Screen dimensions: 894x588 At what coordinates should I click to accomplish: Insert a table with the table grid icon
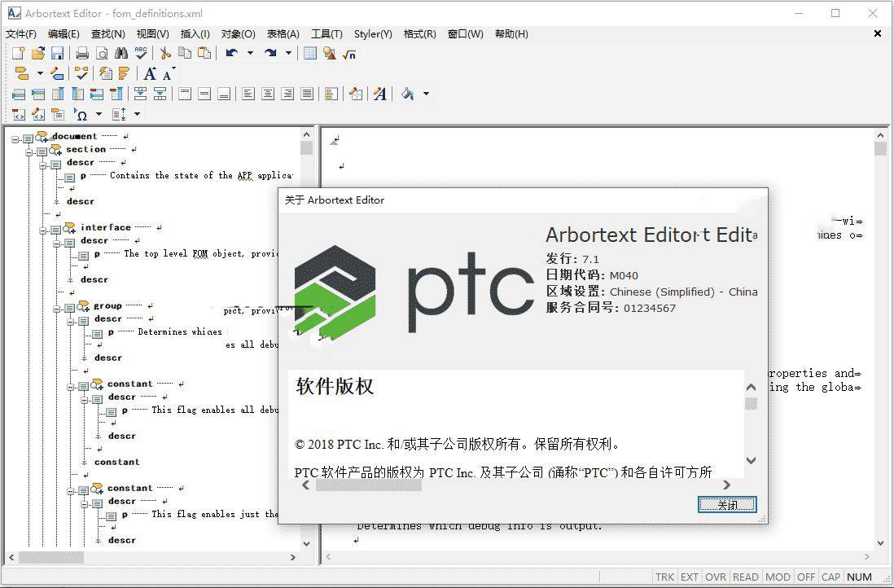coord(310,54)
